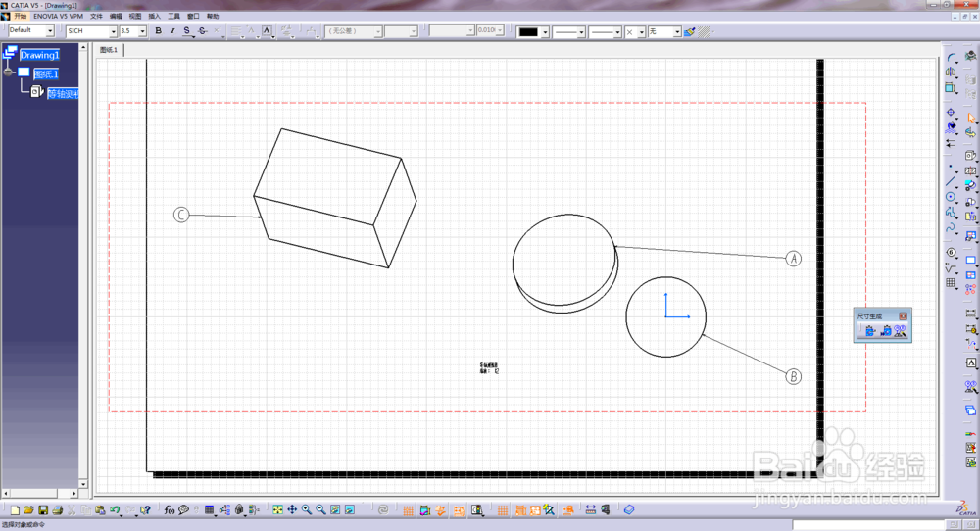This screenshot has width=980, height=531.
Task: Toggle Strikethrough text formatting
Action: (202, 31)
